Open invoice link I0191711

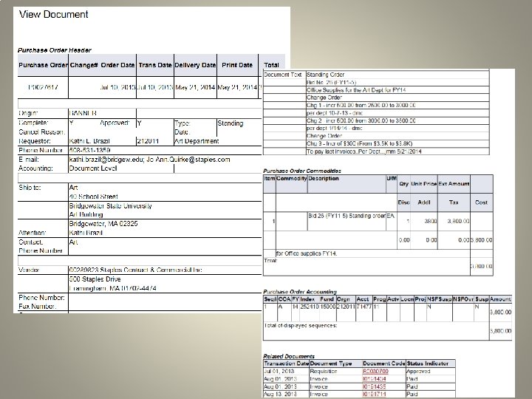(374, 394)
